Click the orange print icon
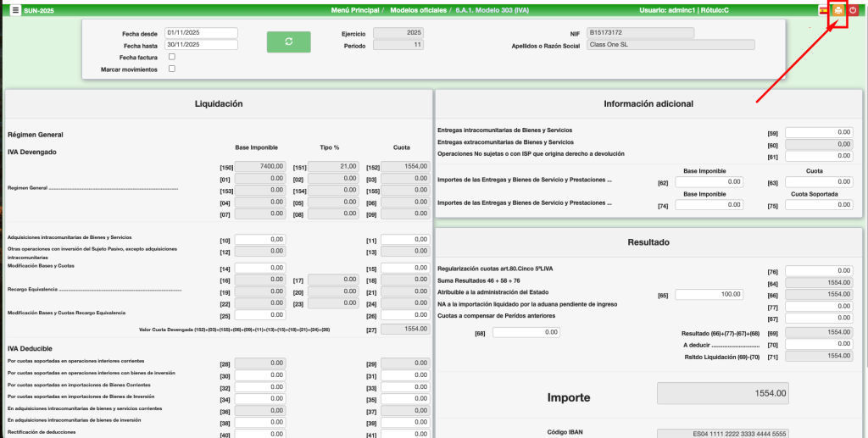868x438 pixels. [837, 10]
